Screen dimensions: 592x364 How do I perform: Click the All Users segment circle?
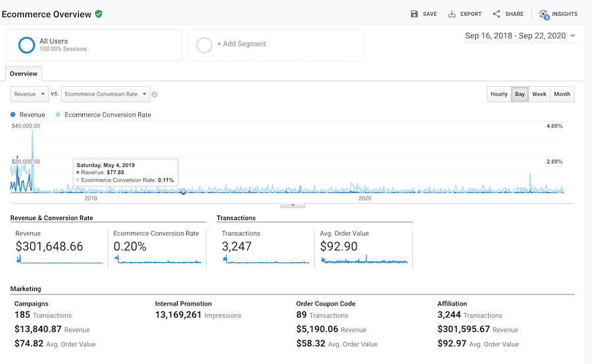point(26,45)
